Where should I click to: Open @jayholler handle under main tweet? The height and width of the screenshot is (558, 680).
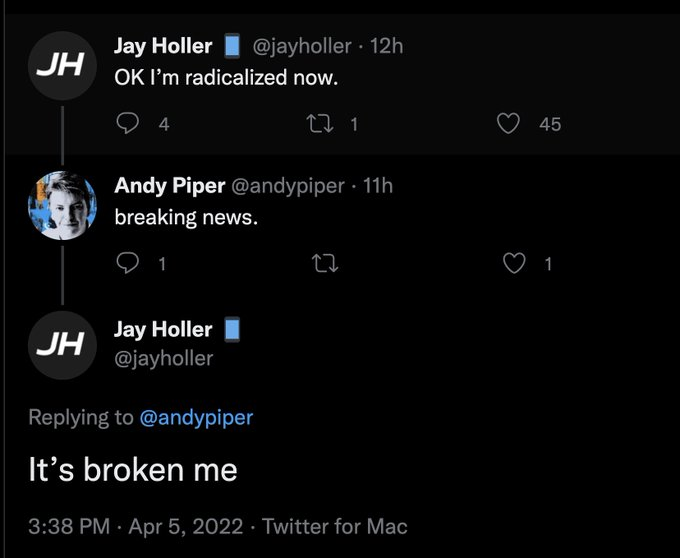coord(164,358)
